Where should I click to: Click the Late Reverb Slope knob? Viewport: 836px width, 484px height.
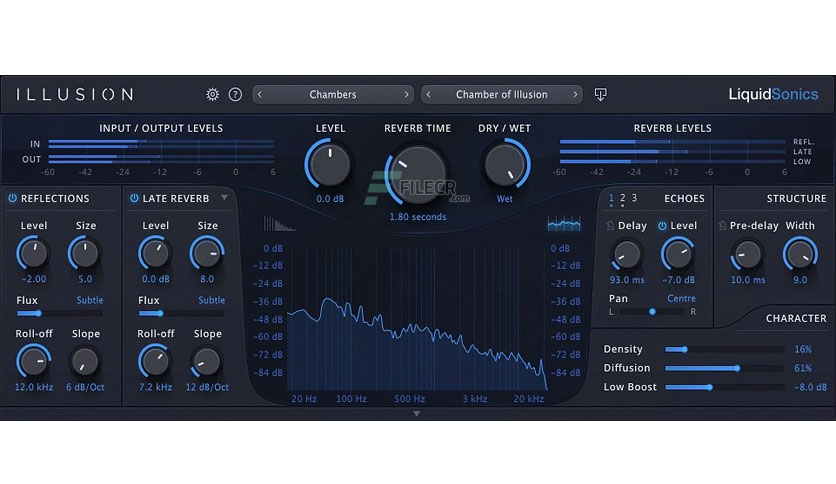[x=207, y=361]
